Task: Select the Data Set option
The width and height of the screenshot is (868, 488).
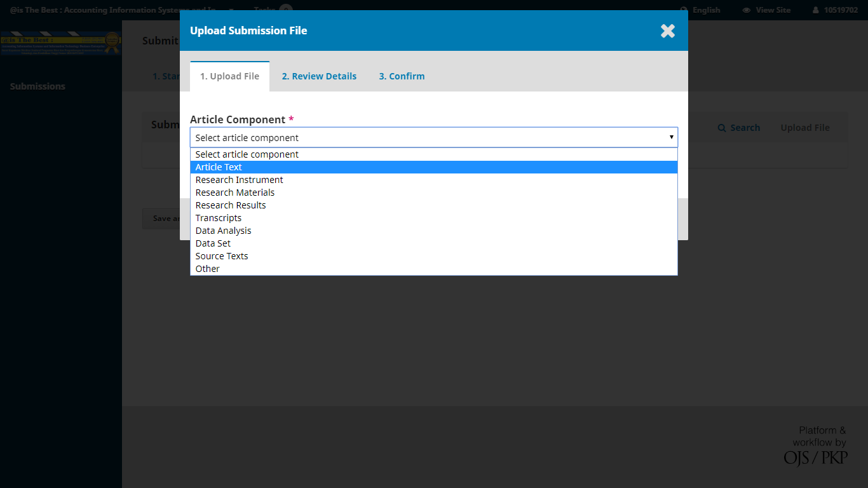Action: point(434,243)
